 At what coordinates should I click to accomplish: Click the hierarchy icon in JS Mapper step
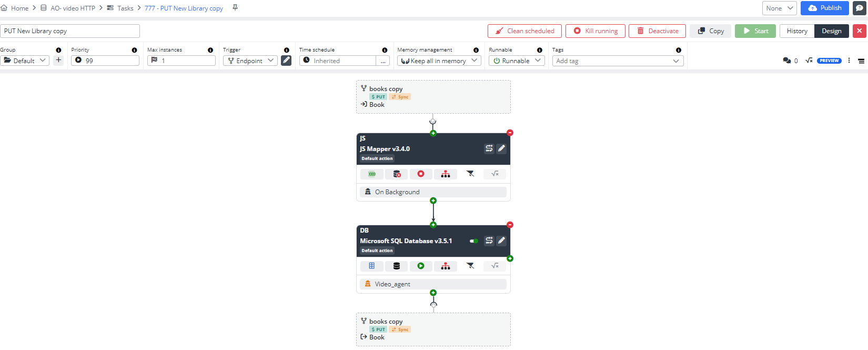(x=445, y=174)
